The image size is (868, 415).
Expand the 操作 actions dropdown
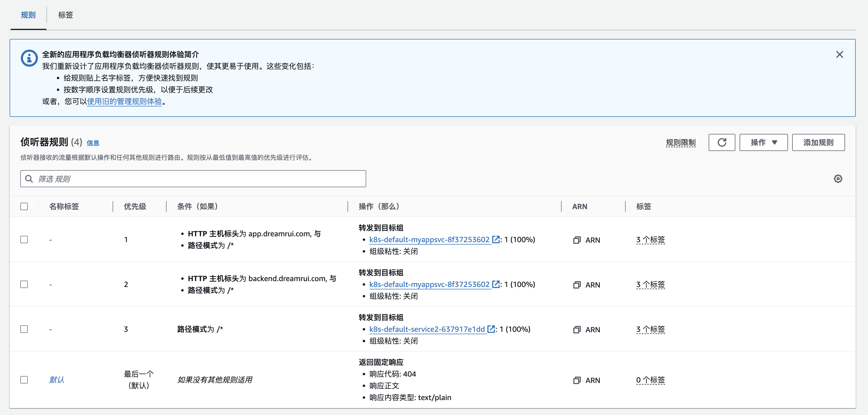[x=763, y=142]
